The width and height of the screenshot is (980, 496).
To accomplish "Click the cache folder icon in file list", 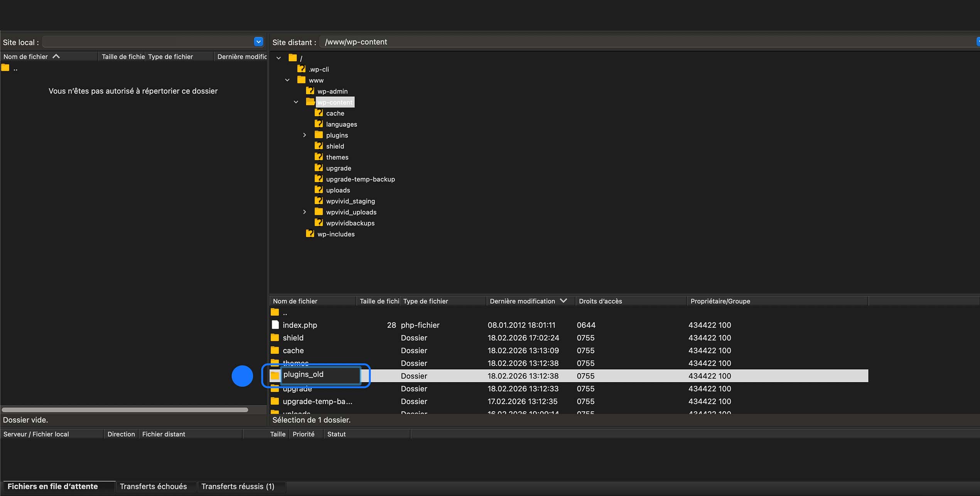I will [275, 350].
